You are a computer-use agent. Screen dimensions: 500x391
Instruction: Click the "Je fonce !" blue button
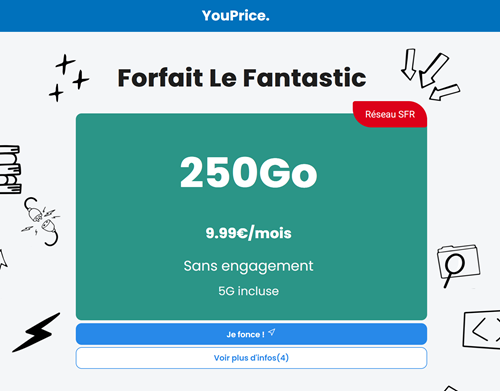coord(251,334)
